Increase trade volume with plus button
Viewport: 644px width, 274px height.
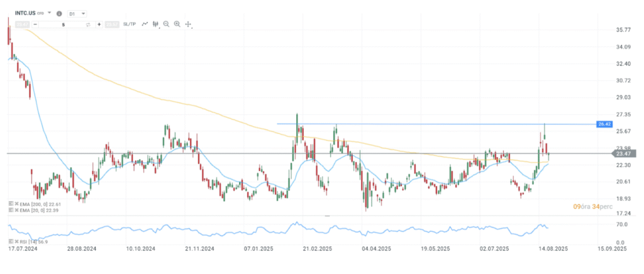click(x=99, y=24)
